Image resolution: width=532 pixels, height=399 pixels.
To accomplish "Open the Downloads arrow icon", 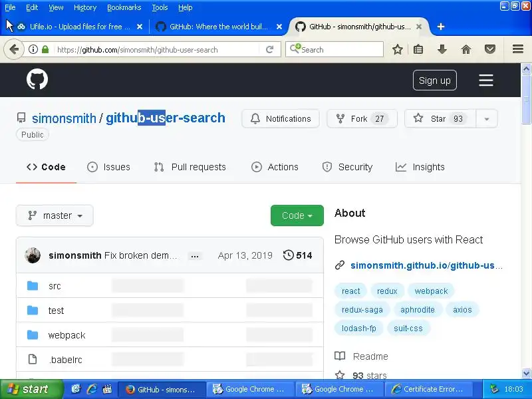I will [442, 49].
